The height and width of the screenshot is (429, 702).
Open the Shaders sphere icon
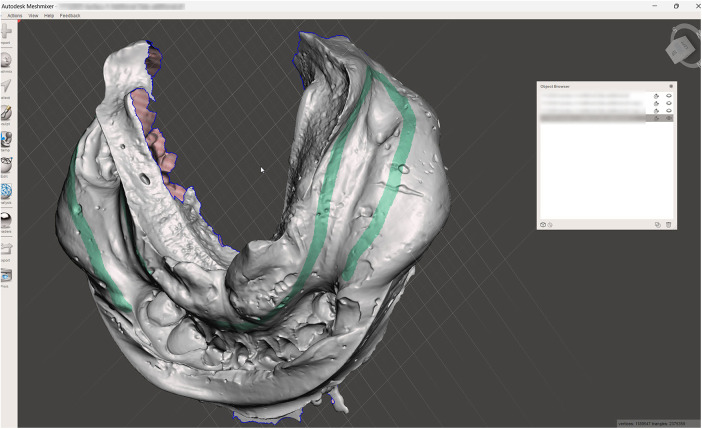pyautogui.click(x=6, y=219)
